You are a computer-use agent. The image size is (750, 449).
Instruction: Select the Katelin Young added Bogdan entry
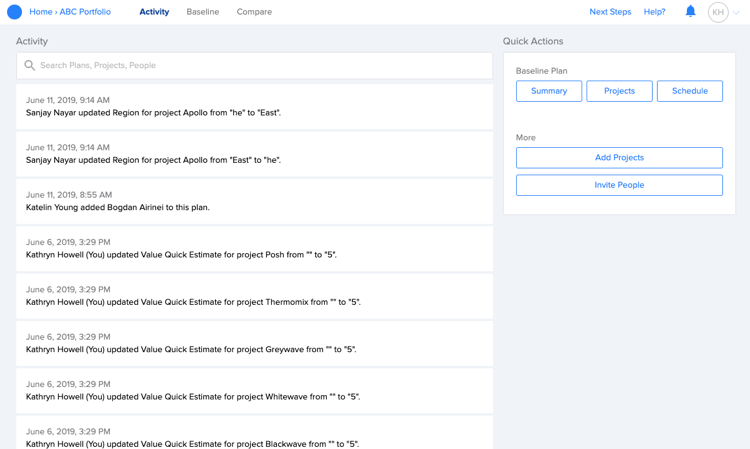[x=254, y=201]
